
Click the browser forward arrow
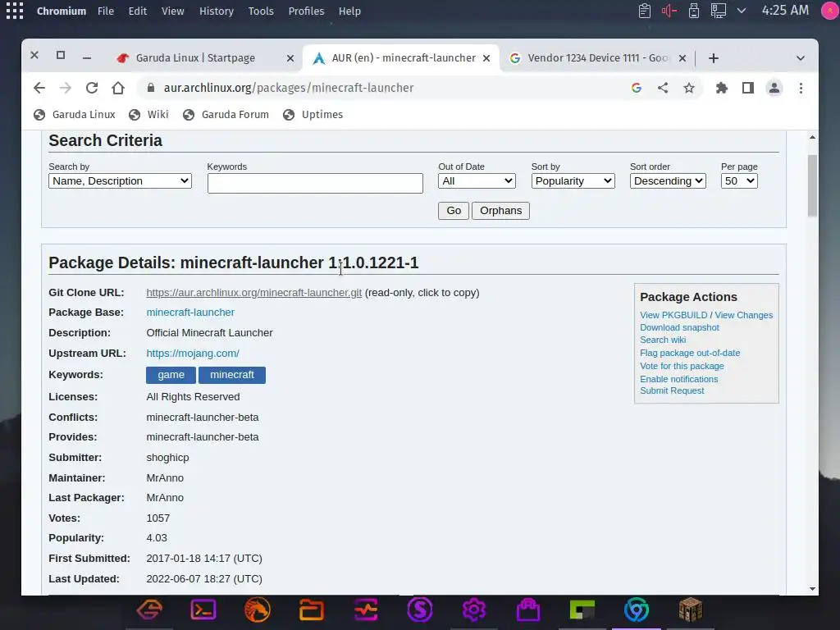pos(66,88)
